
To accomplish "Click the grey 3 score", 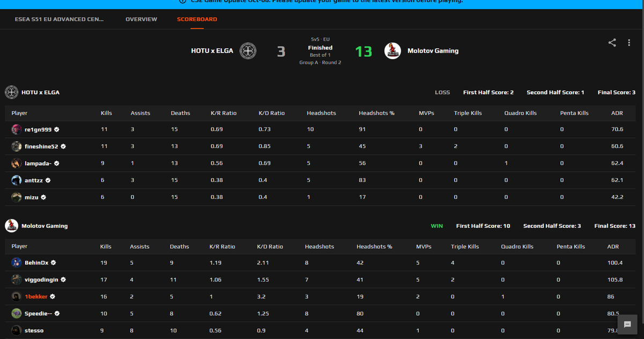I will (x=281, y=51).
